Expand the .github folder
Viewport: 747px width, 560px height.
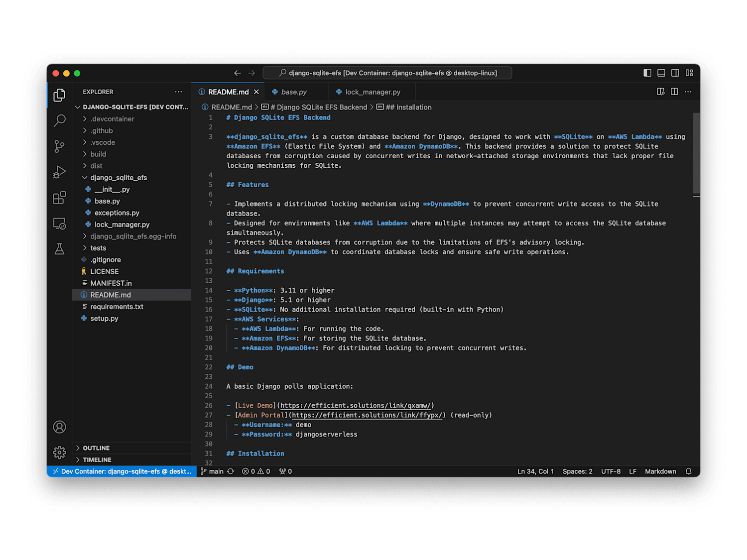(131, 130)
